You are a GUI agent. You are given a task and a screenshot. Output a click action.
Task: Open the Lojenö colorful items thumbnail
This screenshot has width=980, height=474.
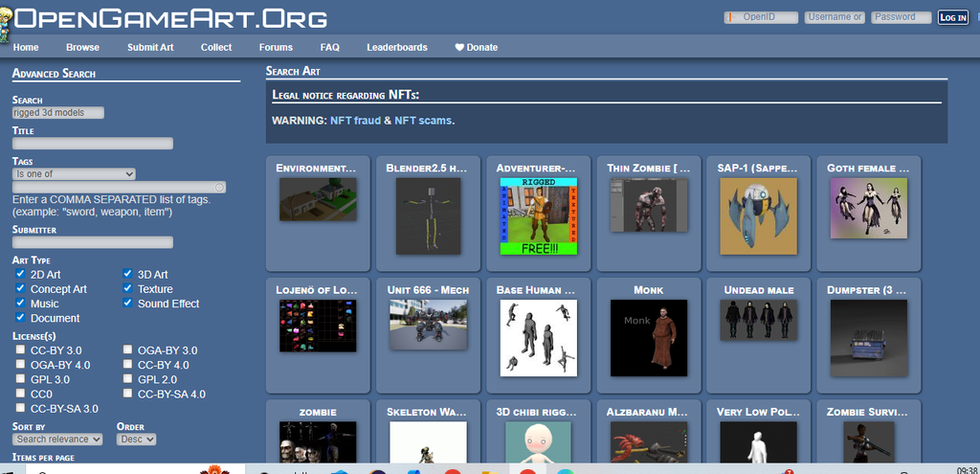[x=318, y=326]
